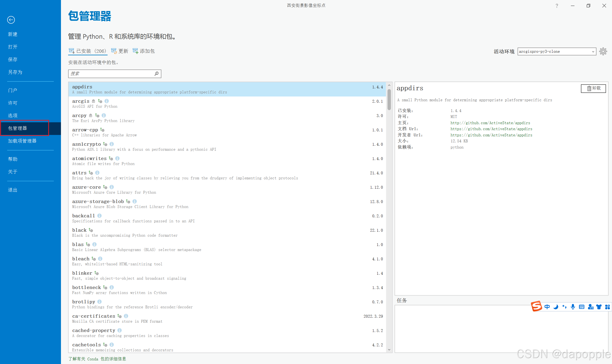Select the brotlipy package row

point(227,304)
